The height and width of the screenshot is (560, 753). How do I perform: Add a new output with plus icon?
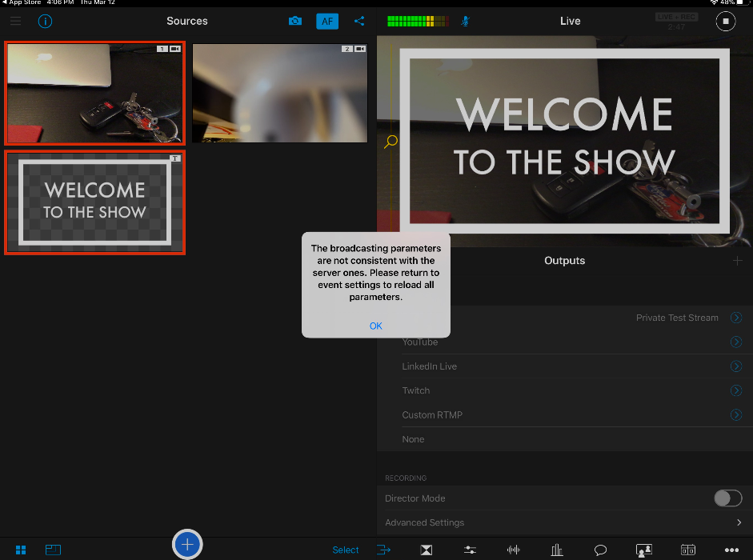[737, 261]
